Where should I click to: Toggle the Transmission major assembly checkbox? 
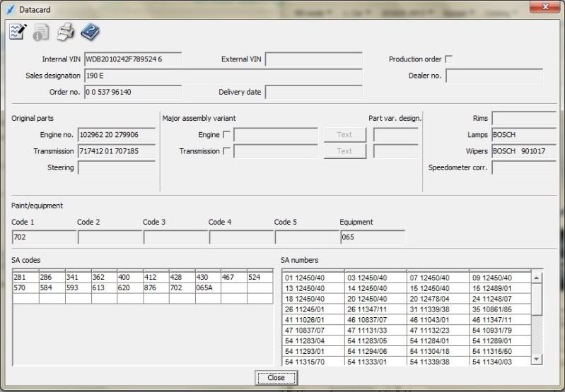pos(226,151)
